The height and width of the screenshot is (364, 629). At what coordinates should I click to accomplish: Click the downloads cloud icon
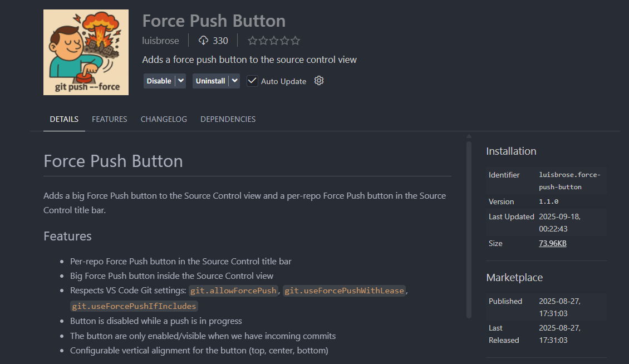point(203,40)
